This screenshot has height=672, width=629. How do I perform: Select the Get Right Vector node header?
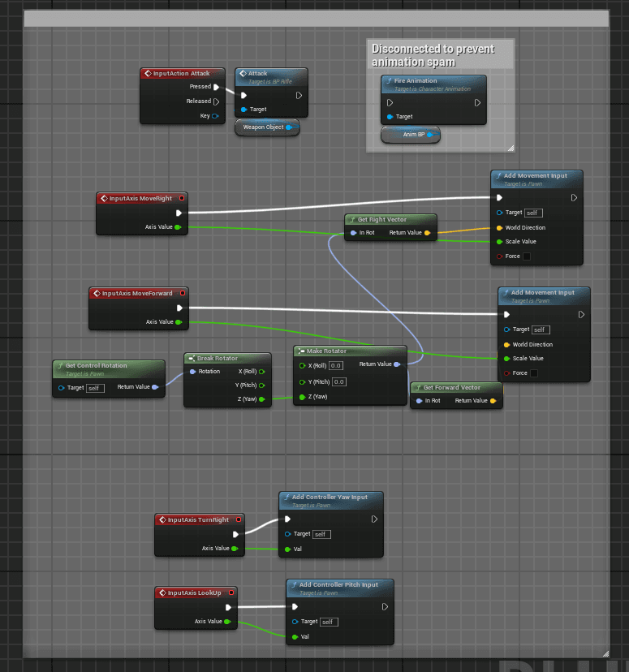pos(390,219)
